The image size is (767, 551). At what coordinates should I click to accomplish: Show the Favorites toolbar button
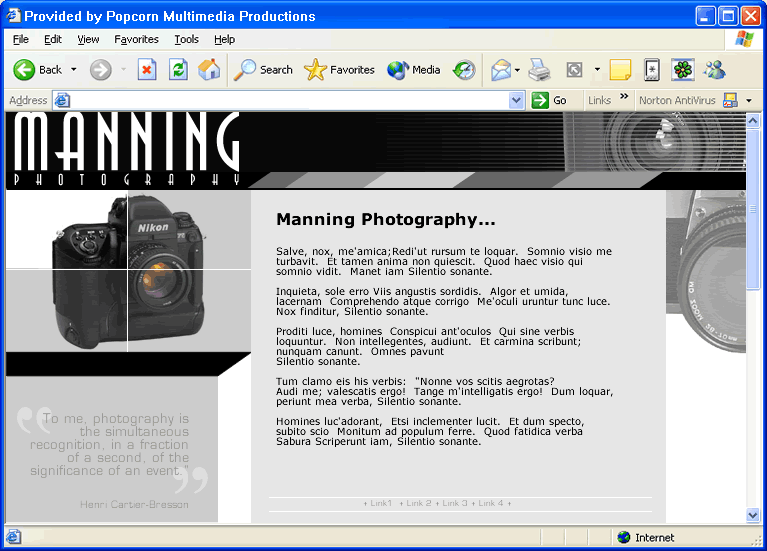click(339, 70)
